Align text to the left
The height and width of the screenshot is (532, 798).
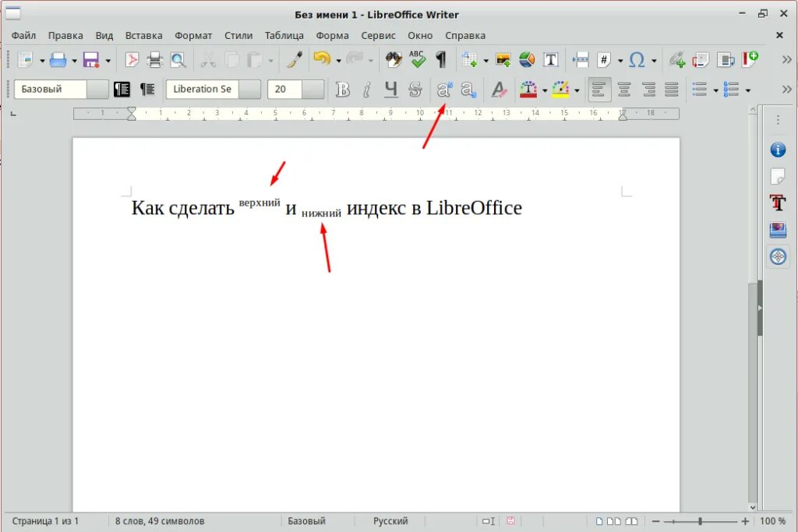[x=599, y=90]
